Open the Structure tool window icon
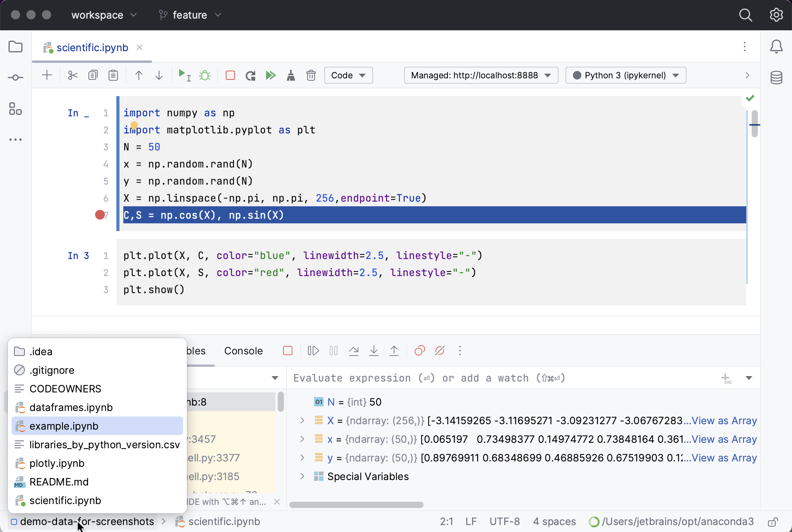The width and height of the screenshot is (792, 532). click(16, 109)
